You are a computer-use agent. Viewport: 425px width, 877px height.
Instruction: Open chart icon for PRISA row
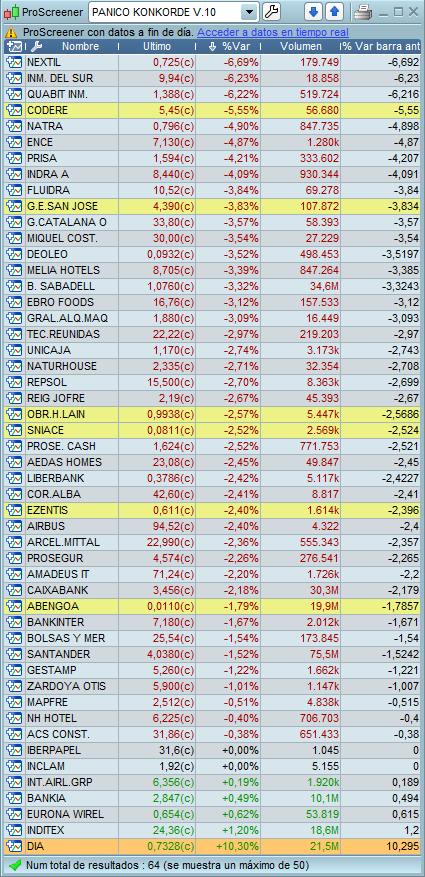coord(13,158)
